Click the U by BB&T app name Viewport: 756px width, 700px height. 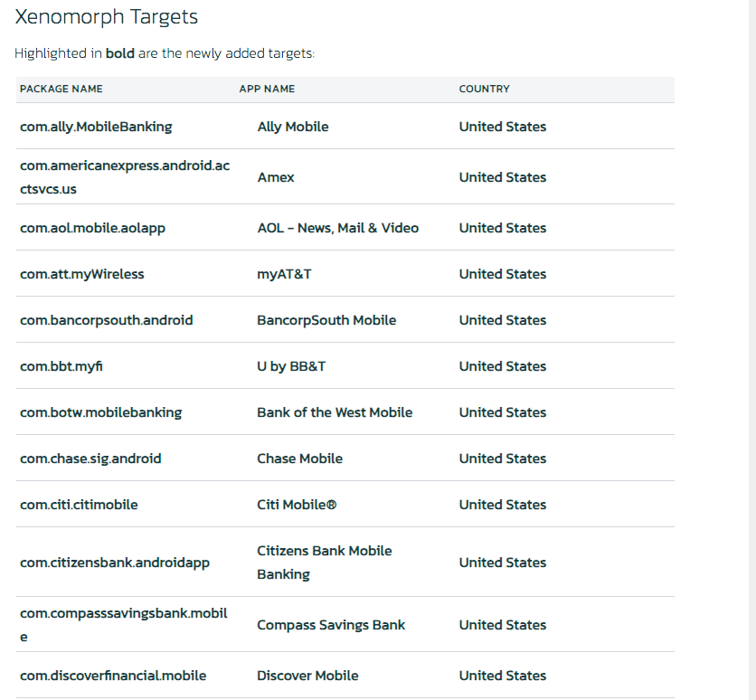click(291, 366)
